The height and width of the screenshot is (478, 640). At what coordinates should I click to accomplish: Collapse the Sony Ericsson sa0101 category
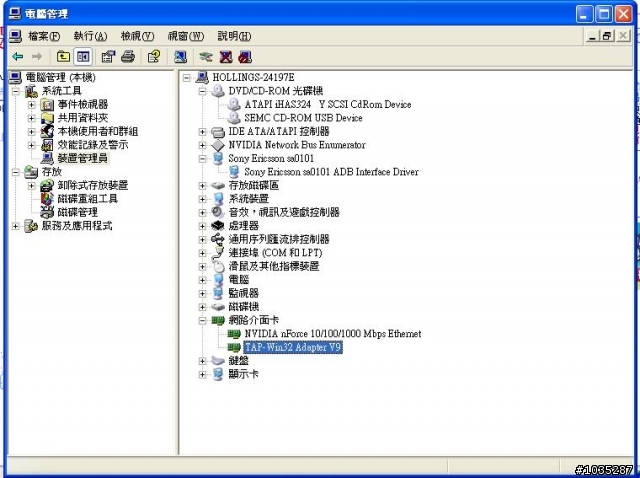tap(202, 159)
